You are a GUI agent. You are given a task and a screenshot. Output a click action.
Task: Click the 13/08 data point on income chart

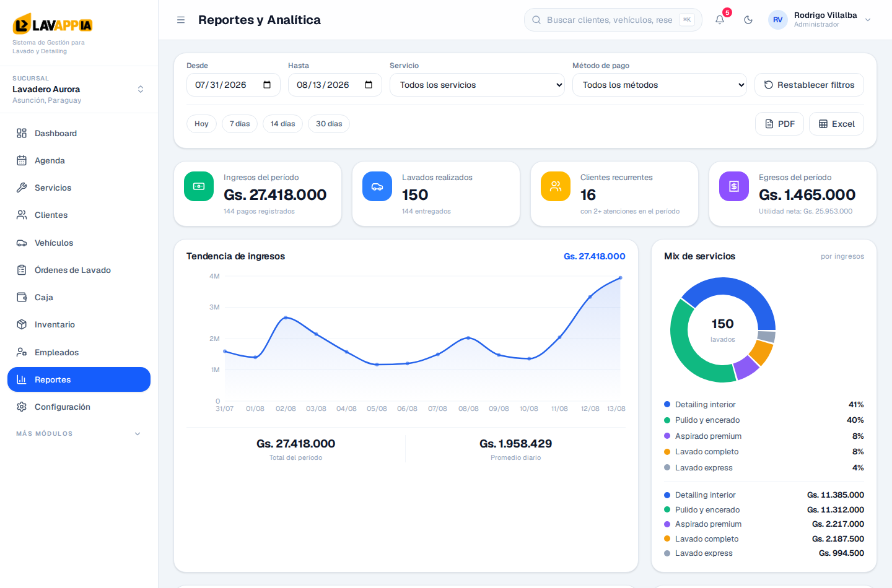pos(620,278)
